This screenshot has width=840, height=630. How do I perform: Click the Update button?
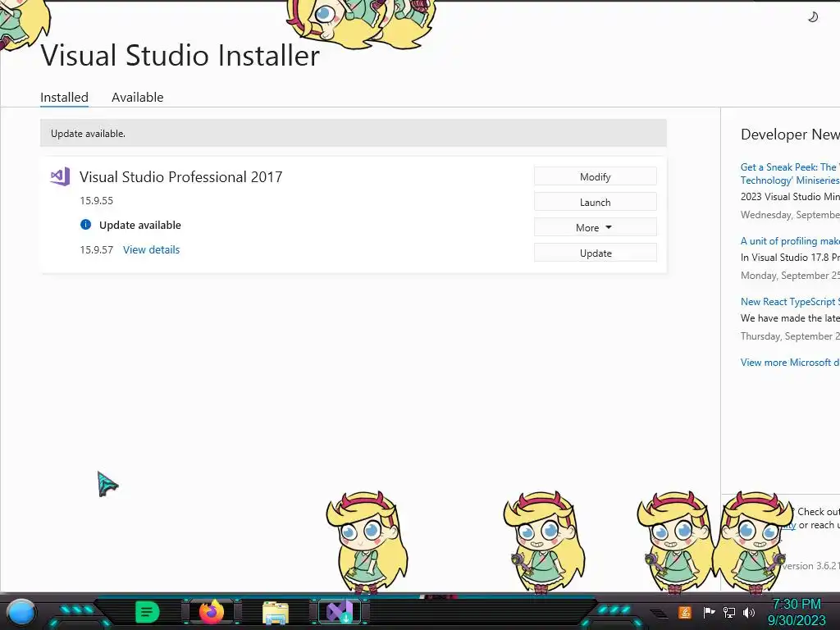(596, 253)
